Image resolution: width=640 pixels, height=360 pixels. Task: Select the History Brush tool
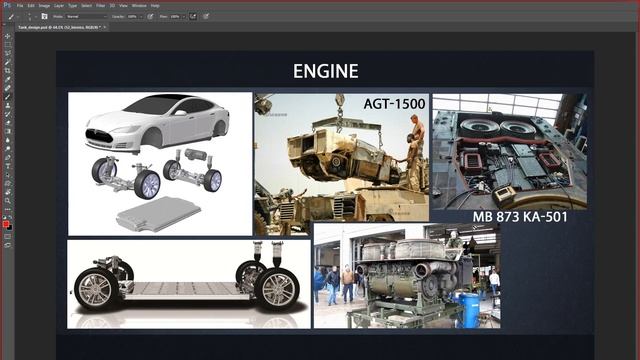point(7,114)
